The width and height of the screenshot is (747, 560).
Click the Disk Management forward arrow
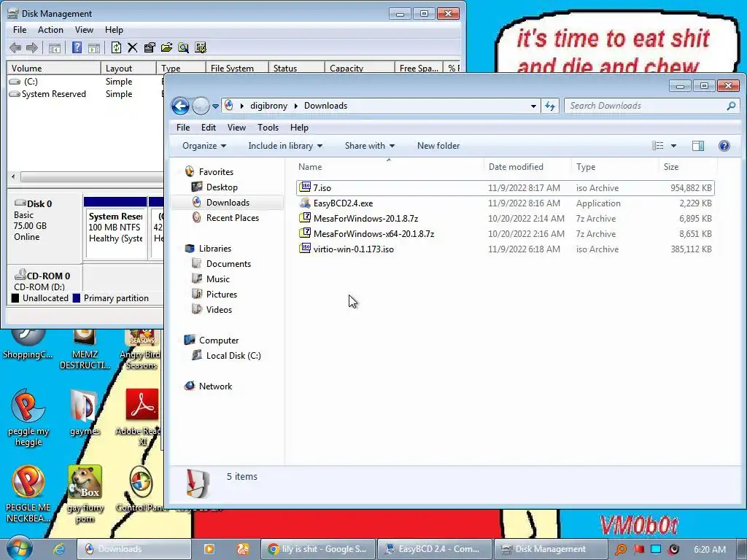32,47
